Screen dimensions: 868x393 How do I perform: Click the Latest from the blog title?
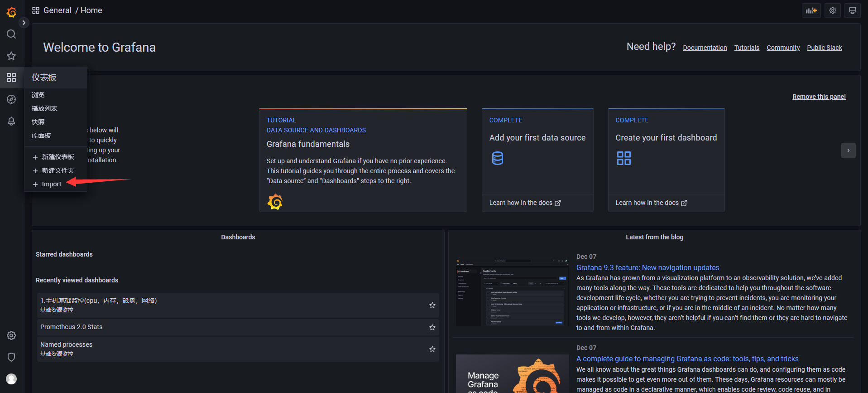click(654, 237)
